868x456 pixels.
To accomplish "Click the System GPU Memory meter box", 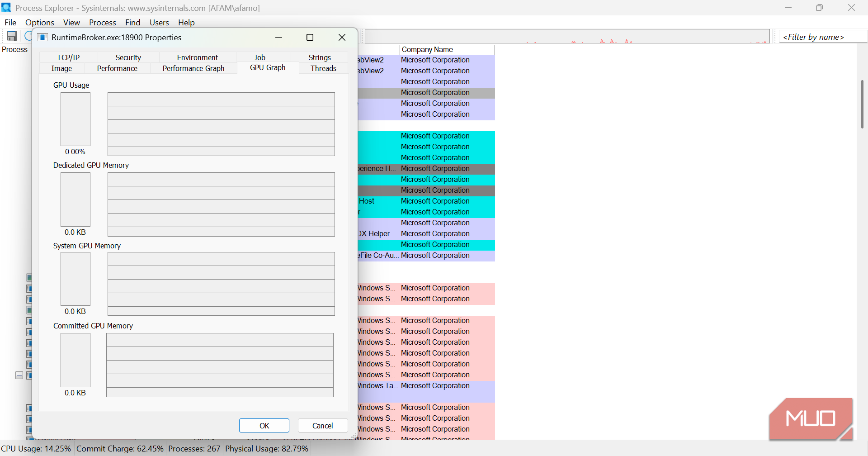I will [x=75, y=279].
